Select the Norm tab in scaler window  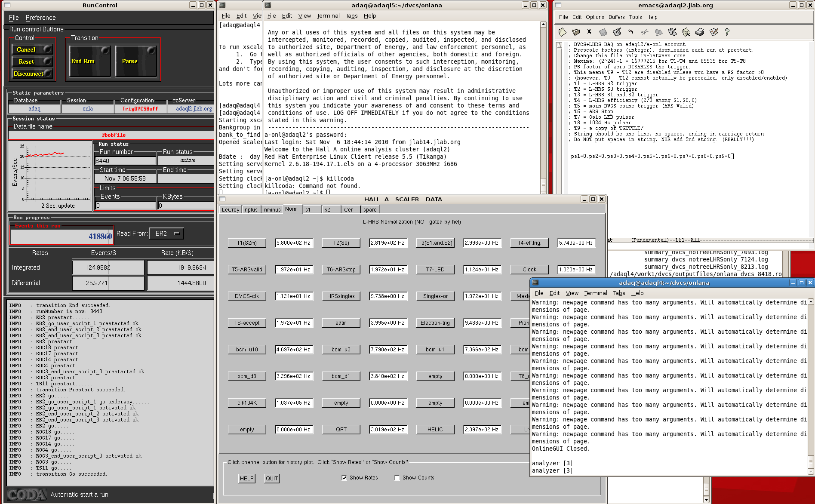[291, 209]
